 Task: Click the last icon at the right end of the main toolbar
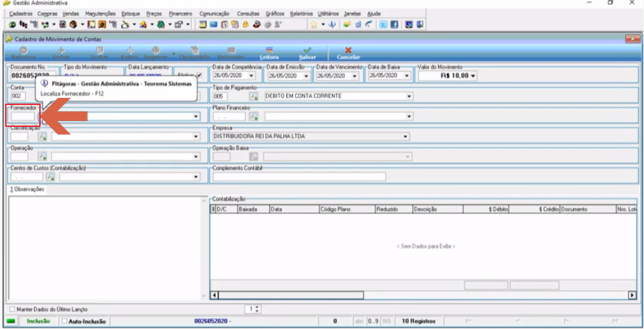point(420,24)
